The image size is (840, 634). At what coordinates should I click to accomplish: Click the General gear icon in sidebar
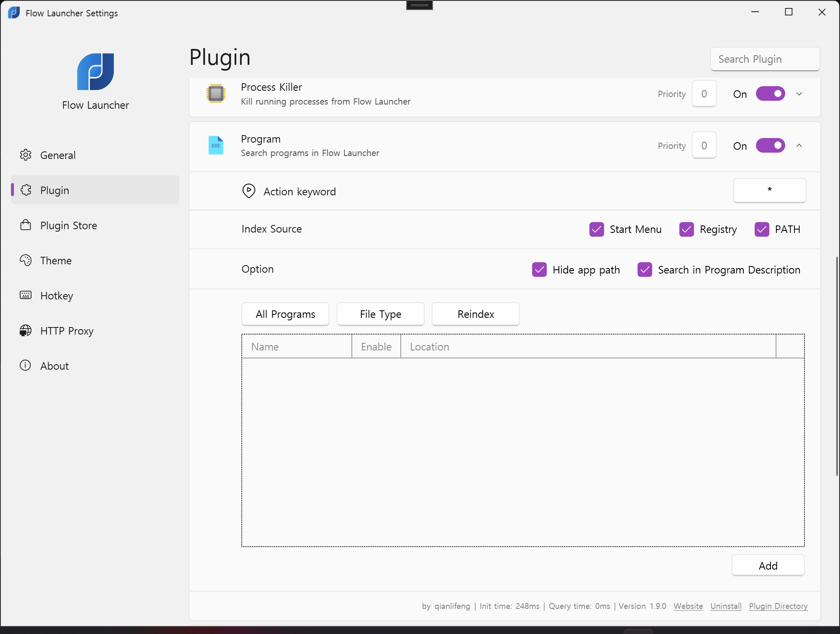26,155
